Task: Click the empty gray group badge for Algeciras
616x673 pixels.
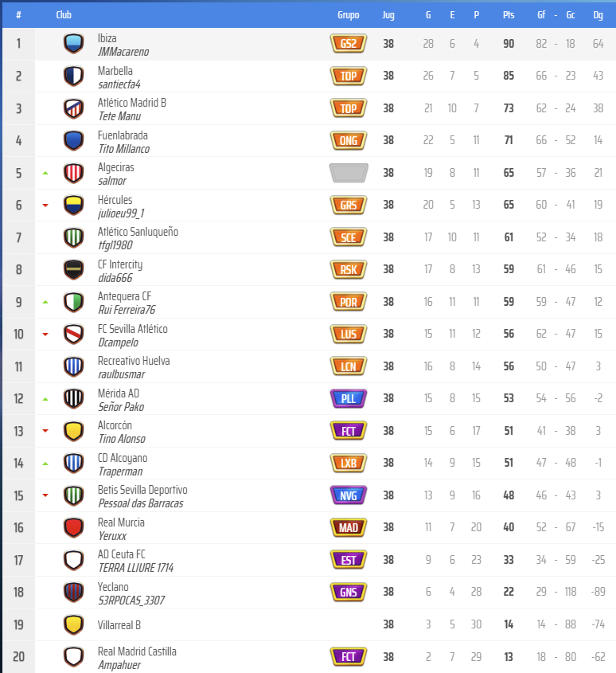Action: click(348, 173)
